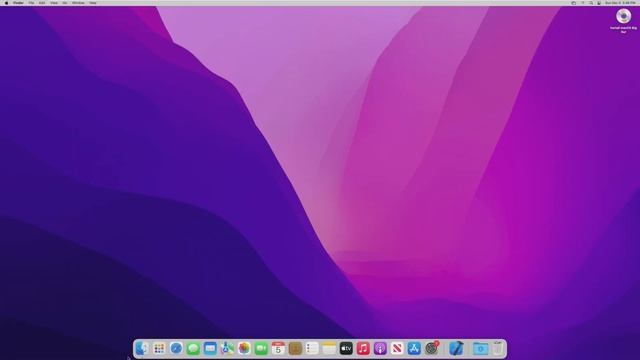Image resolution: width=640 pixels, height=360 pixels.
Task: Launch Maps from the Dock
Action: click(x=227, y=349)
